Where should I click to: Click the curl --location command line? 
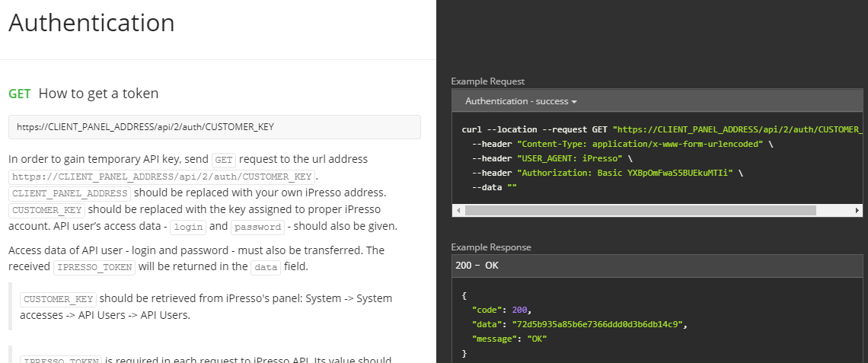pos(662,129)
